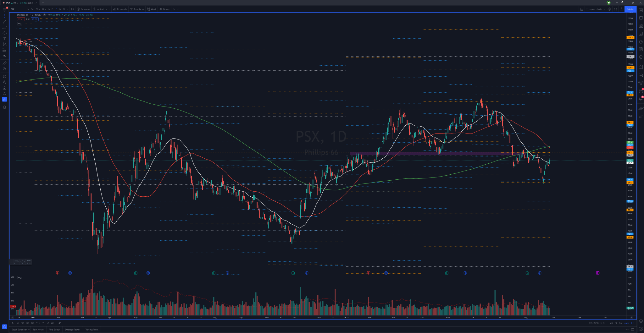
Task: Open the candlestick chart style selector
Action: tap(72, 9)
